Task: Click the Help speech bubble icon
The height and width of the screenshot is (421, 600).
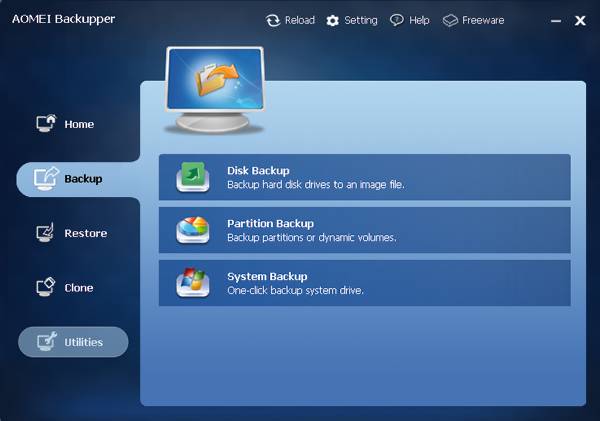Action: tap(396, 20)
